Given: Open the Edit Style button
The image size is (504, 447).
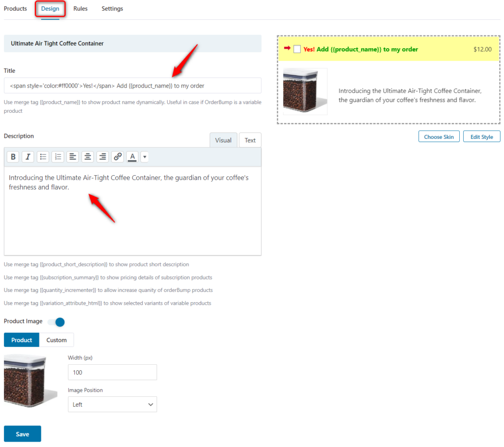Looking at the screenshot, I should [481, 137].
